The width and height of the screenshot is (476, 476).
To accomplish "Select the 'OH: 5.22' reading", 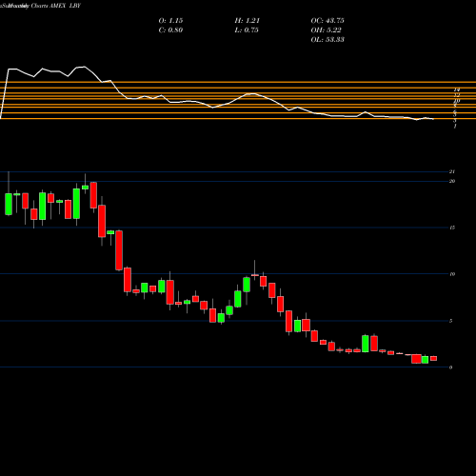I will coord(326,30).
